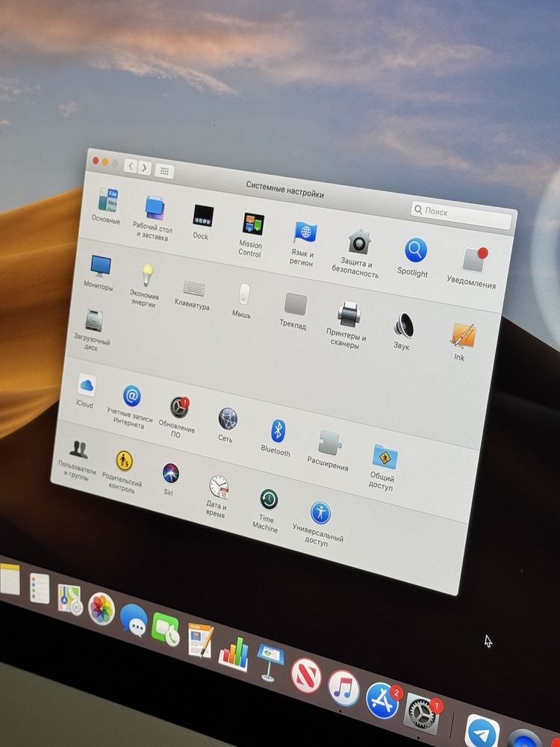The width and height of the screenshot is (560, 747).
Task: Open Maps from the Dock
Action: tap(70, 599)
